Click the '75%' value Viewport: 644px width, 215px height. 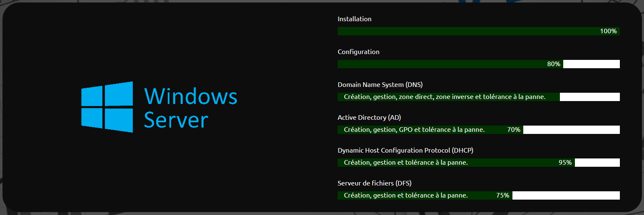(x=503, y=195)
